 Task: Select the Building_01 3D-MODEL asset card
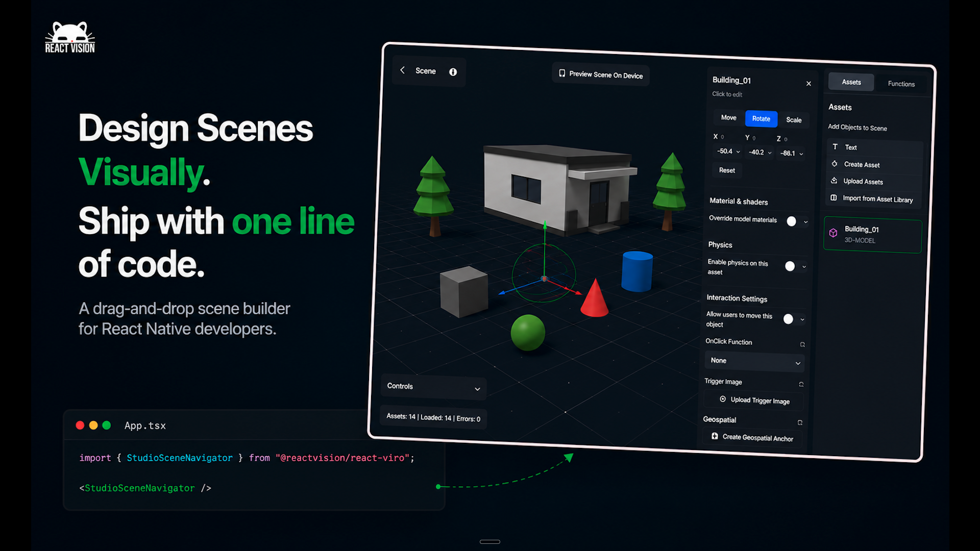(x=873, y=235)
